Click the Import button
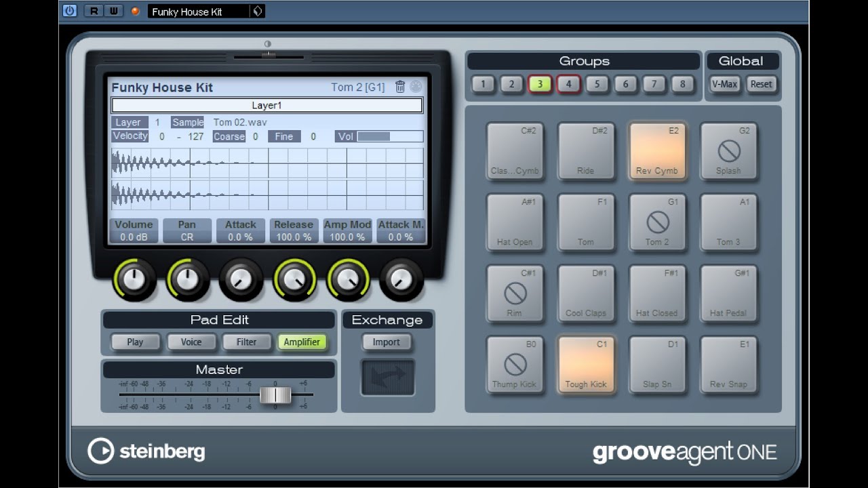This screenshot has width=868, height=488. click(x=386, y=342)
